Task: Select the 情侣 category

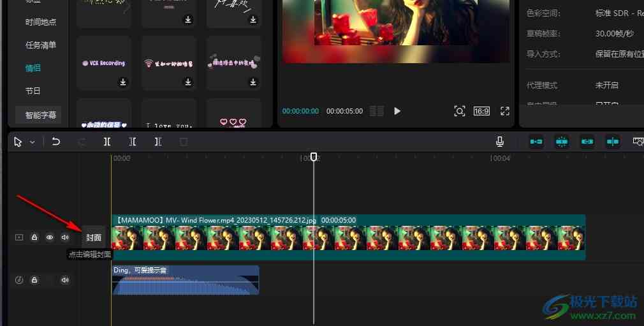Action: coord(33,68)
